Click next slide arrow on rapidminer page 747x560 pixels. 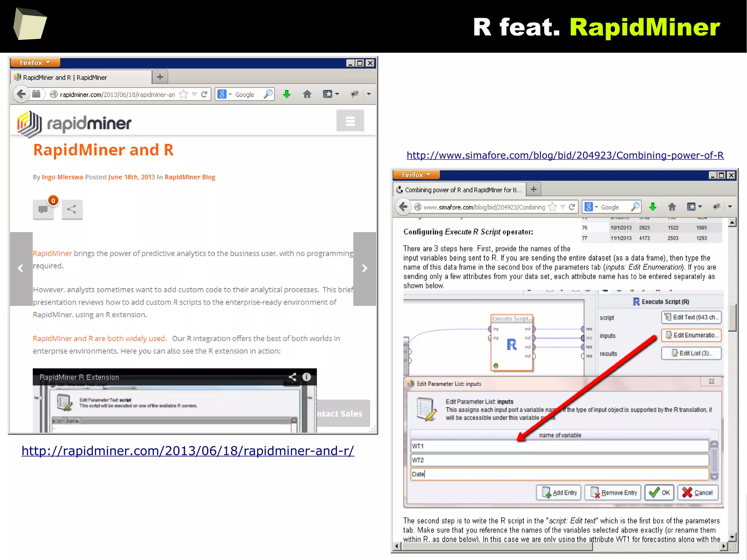364,269
